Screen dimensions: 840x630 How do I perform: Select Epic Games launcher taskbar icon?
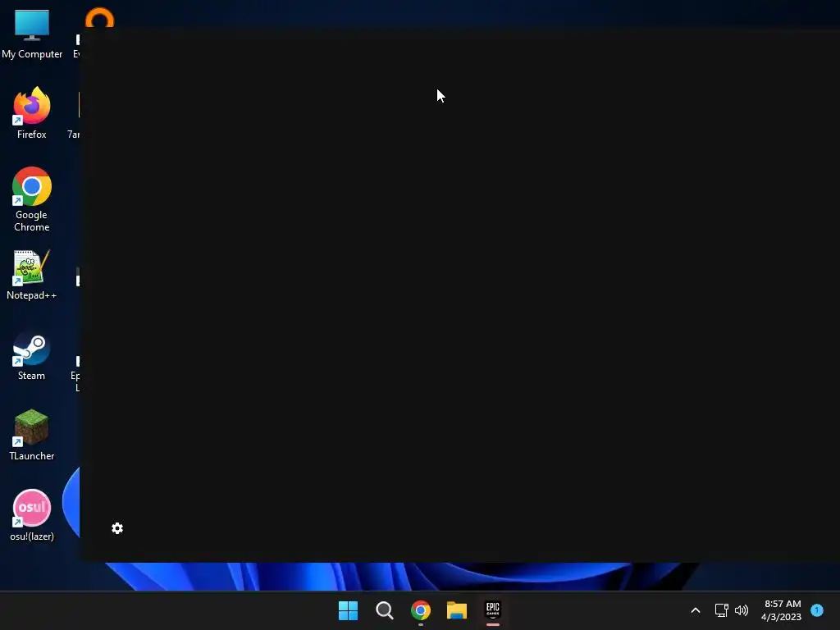[493, 610]
